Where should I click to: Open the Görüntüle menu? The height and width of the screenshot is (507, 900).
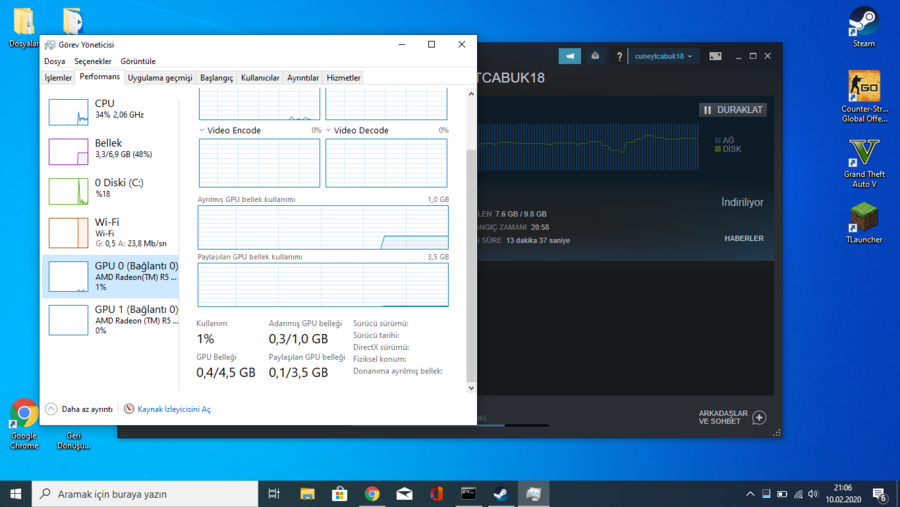[138, 61]
